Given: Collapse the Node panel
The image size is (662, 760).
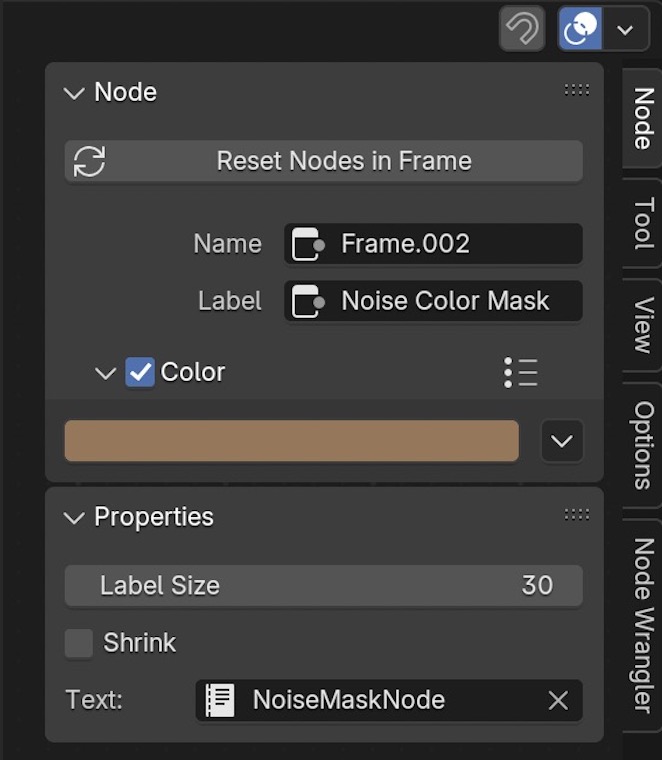Looking at the screenshot, I should click(74, 93).
